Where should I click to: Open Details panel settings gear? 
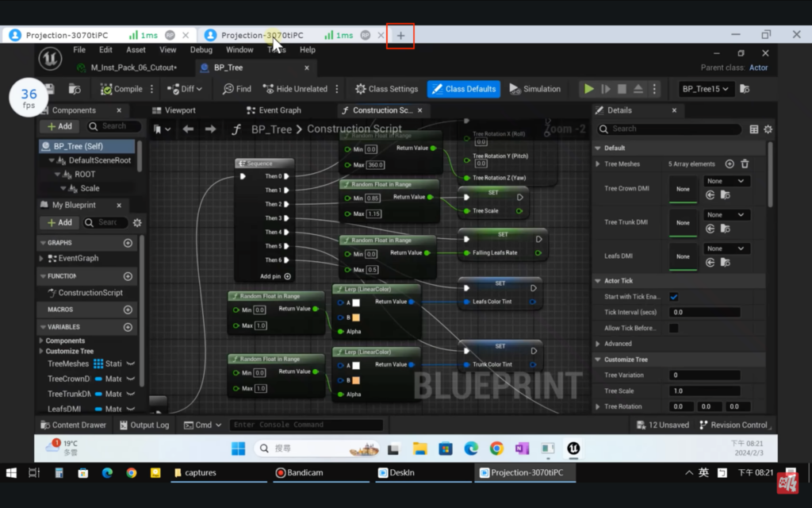click(x=768, y=129)
